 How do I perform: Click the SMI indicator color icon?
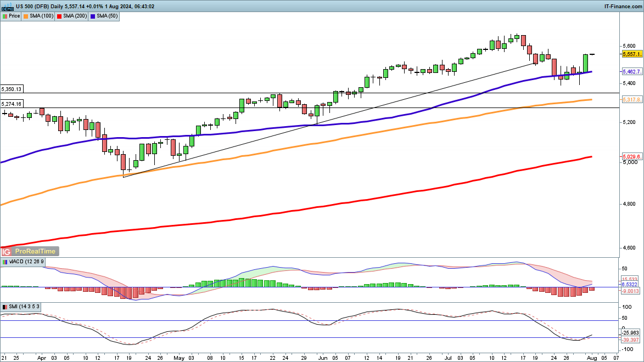[5, 306]
